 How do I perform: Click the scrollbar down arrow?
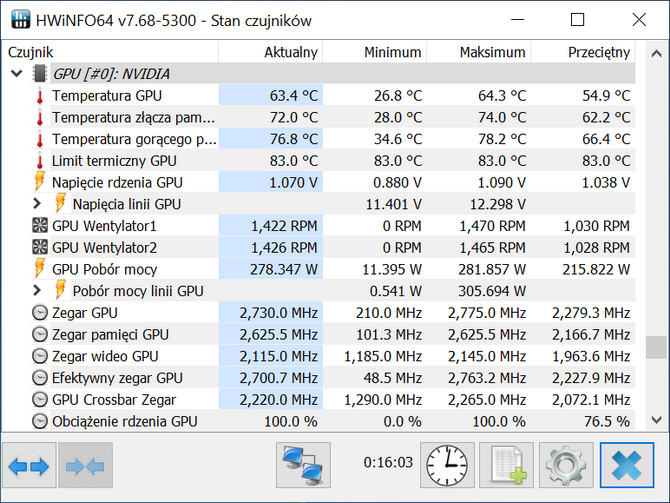pyautogui.click(x=656, y=420)
